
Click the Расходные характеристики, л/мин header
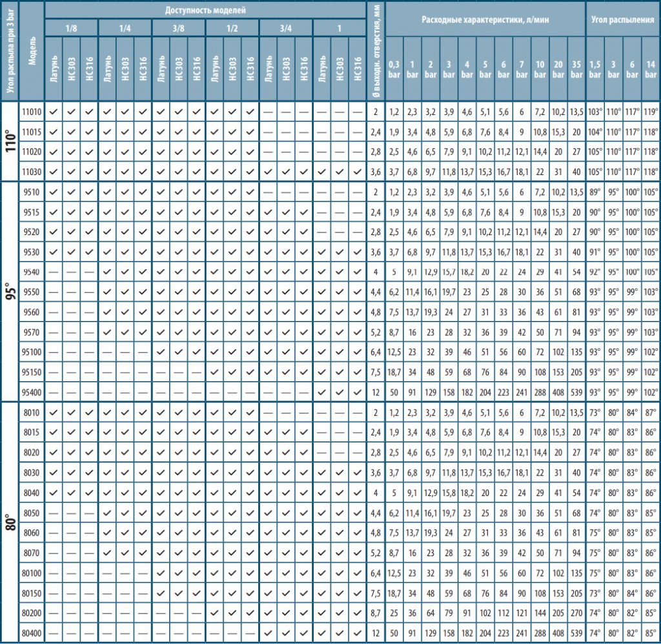pos(485,19)
